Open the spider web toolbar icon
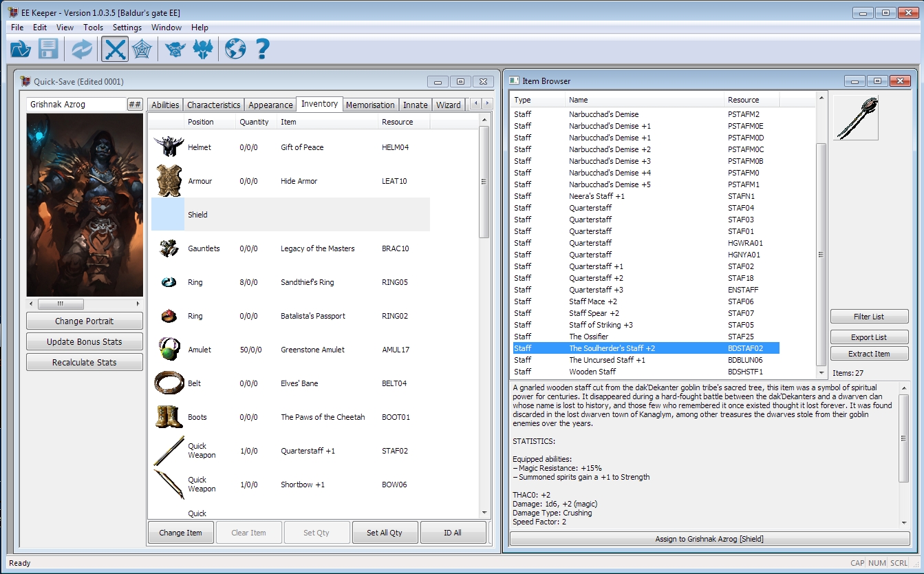 [x=142, y=49]
